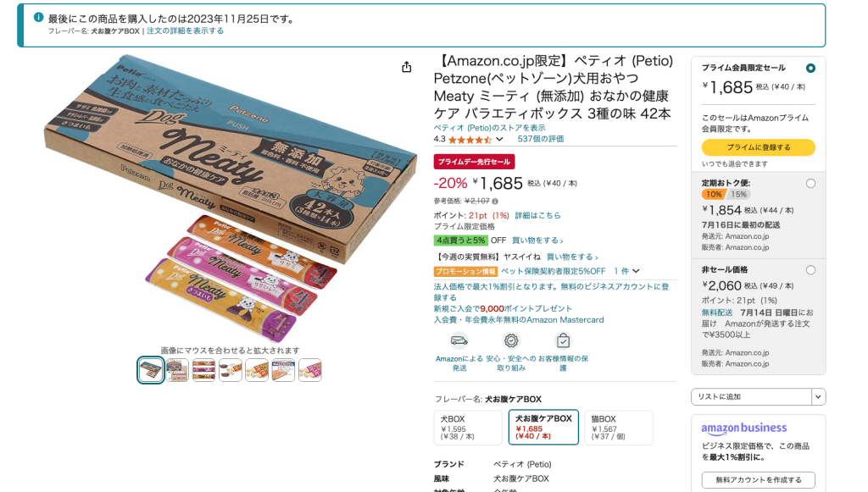Click the プライムに登録する button
The height and width of the screenshot is (492, 868).
pyautogui.click(x=758, y=147)
